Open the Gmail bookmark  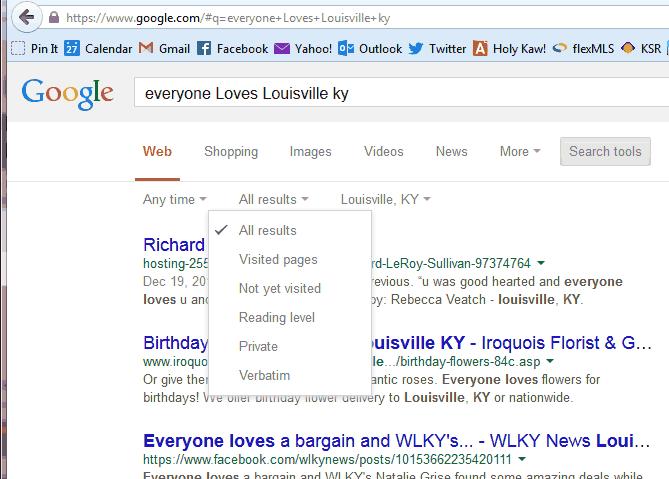(x=164, y=48)
